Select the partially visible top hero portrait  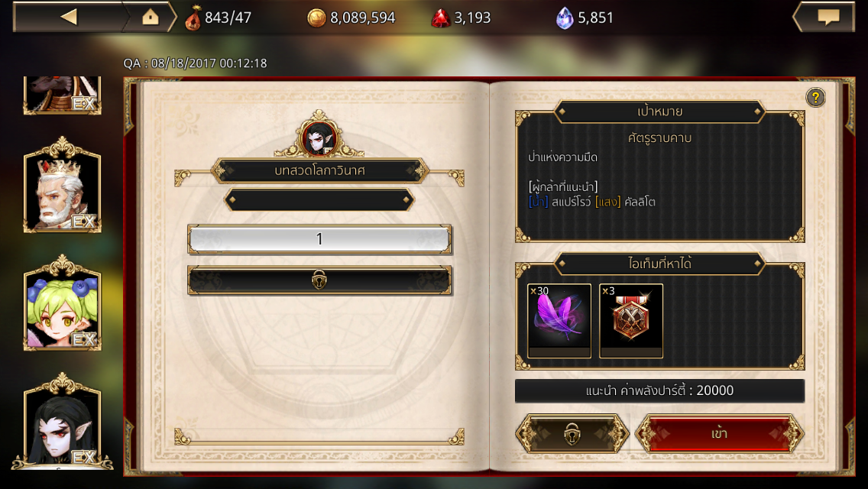click(62, 96)
